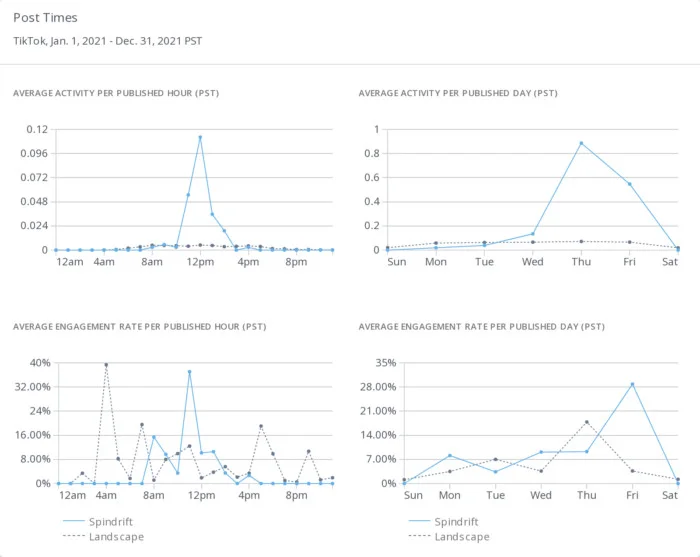Toggle Landscape legend under daily engagement chart
The image size is (700, 557).
[449, 536]
